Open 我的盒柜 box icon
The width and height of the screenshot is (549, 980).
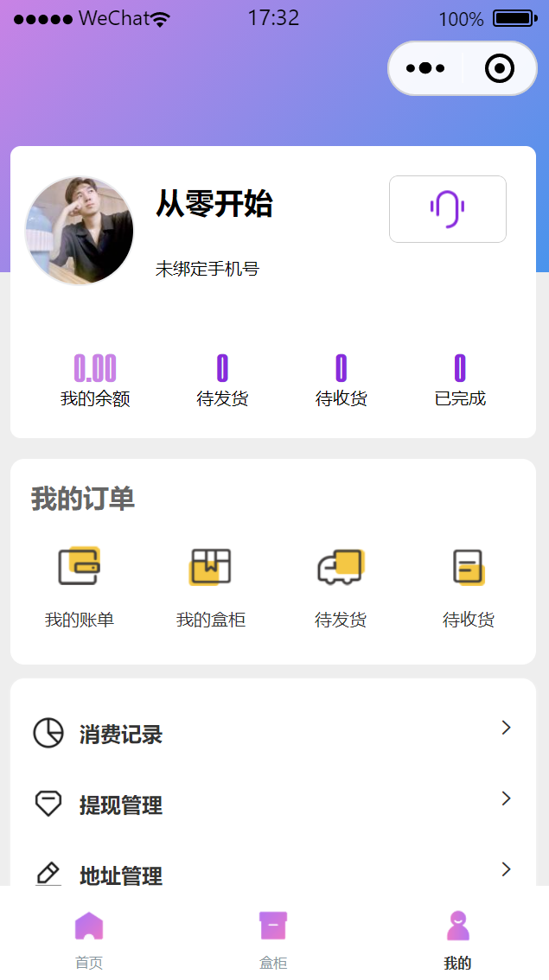(210, 567)
